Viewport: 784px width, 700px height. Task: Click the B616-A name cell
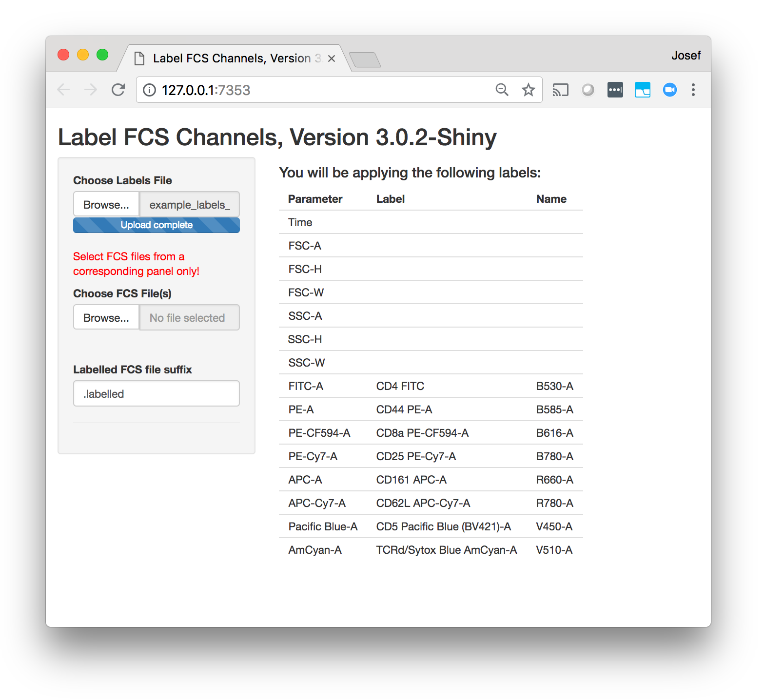pos(555,433)
